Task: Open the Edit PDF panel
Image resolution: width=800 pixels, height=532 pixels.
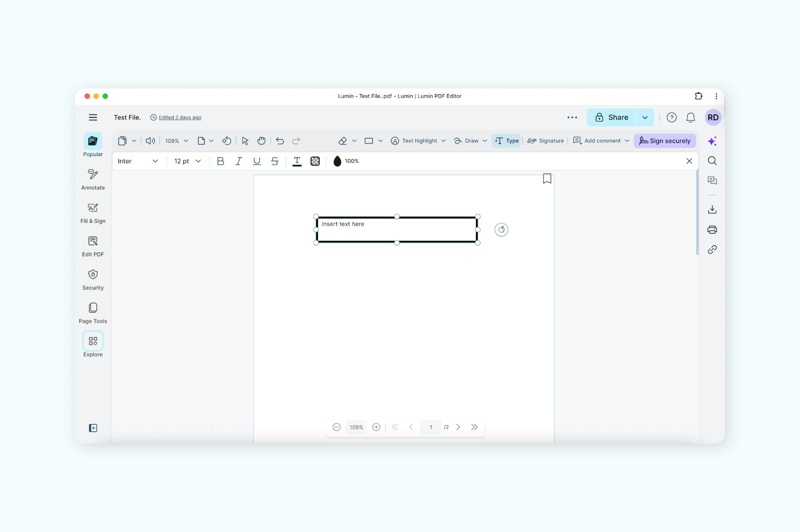Action: [93, 246]
